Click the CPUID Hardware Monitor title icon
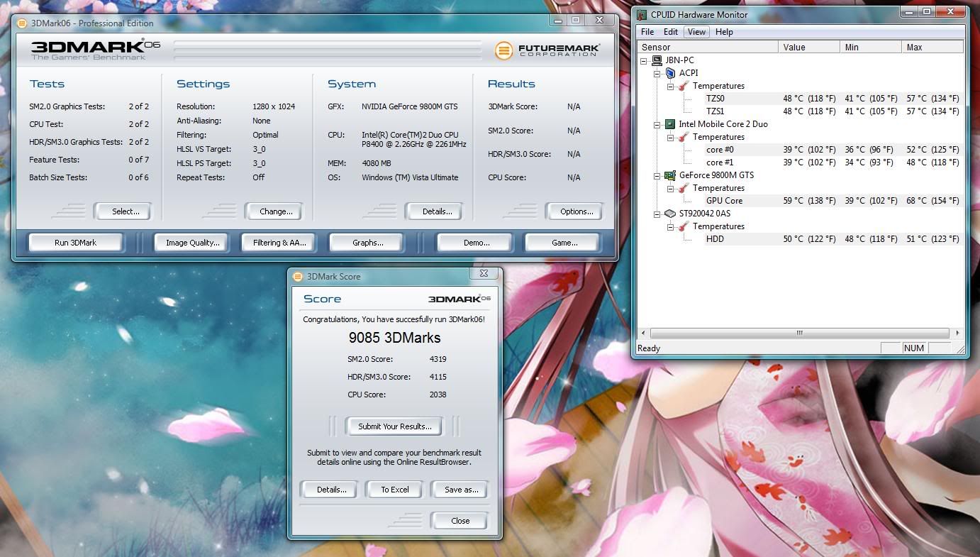This screenshot has width=980, height=557. pos(642,14)
